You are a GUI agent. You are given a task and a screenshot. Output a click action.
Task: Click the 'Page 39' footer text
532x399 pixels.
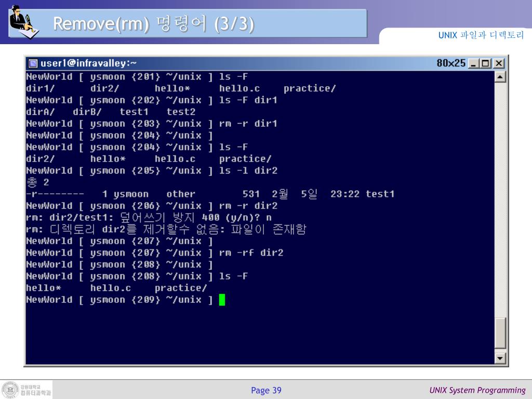click(x=266, y=391)
